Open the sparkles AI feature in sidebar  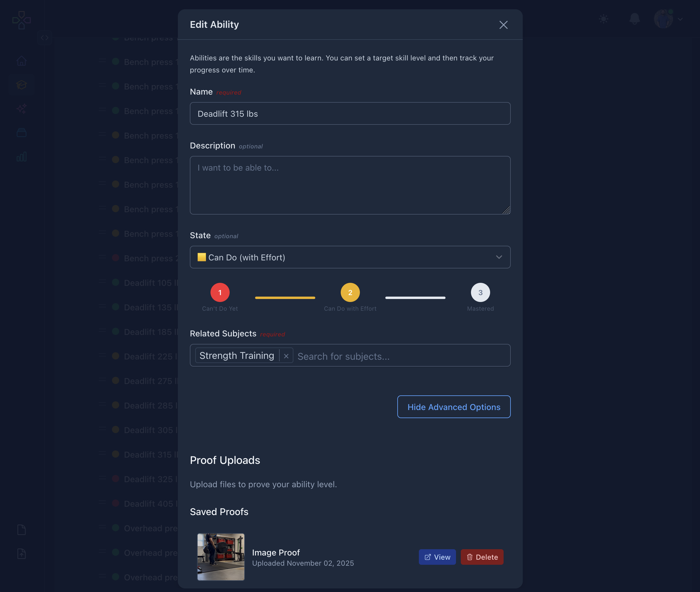[21, 109]
